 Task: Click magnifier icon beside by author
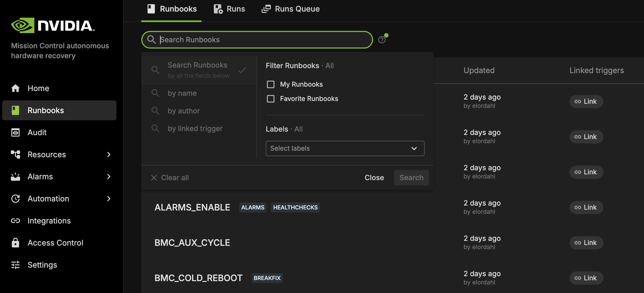point(155,111)
